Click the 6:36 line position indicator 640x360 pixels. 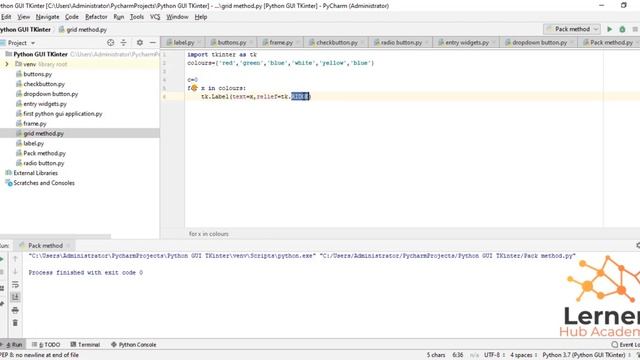click(458, 355)
